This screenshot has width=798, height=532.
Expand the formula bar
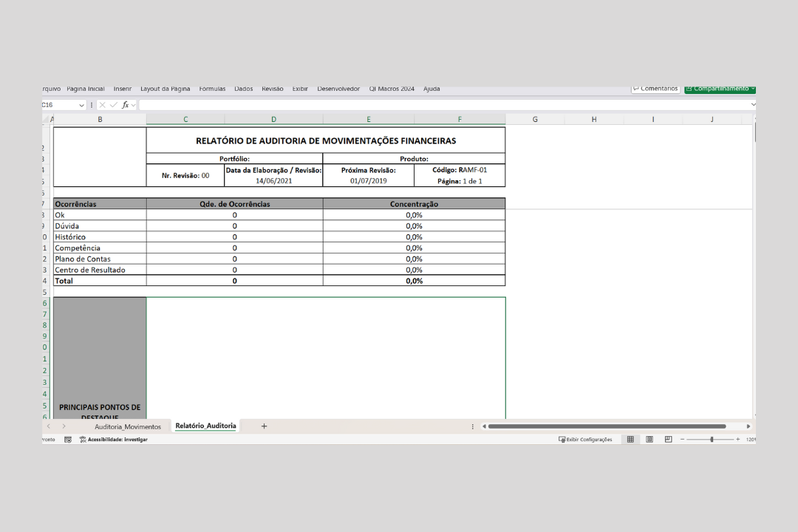click(753, 105)
